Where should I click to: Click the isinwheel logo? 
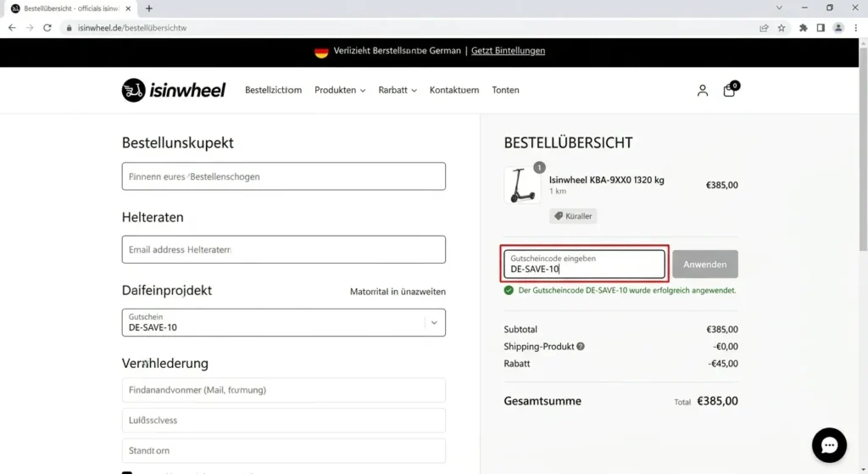tap(174, 90)
